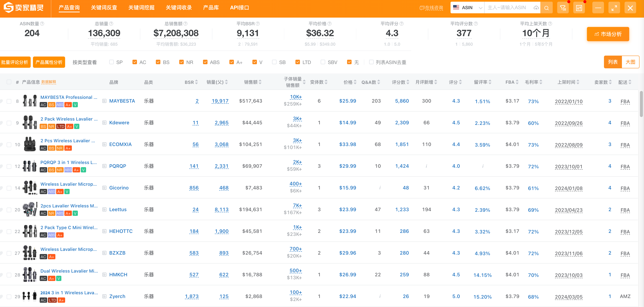Image resolution: width=644 pixels, height=307 pixels.
Task: Uncheck the BS type checkbox
Action: pyautogui.click(x=158, y=62)
